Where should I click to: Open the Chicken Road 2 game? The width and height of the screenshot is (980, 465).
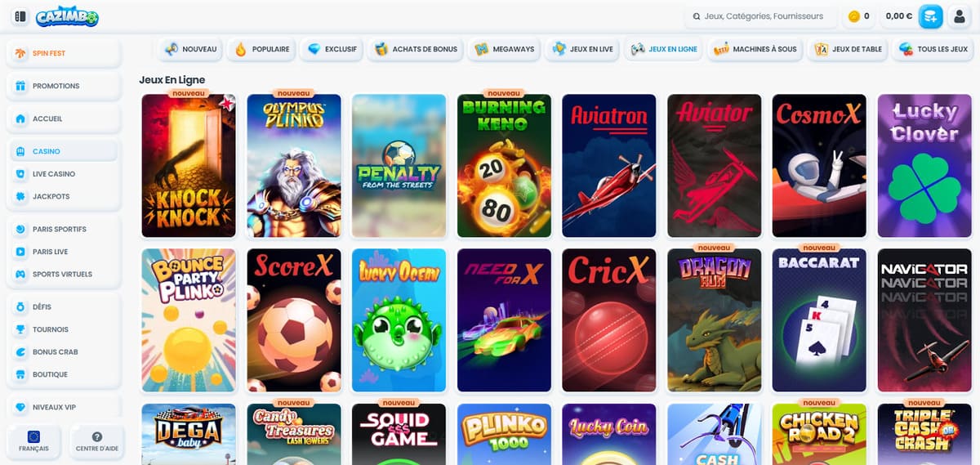819,434
